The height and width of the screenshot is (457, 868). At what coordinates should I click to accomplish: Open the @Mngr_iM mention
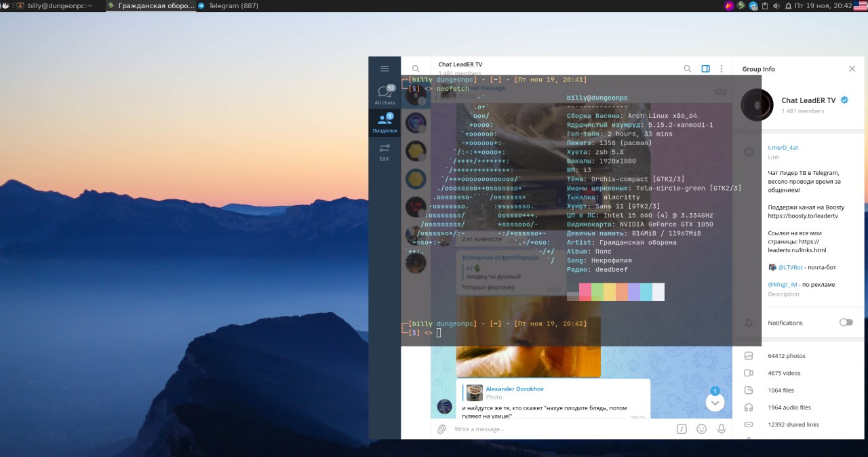pos(783,284)
